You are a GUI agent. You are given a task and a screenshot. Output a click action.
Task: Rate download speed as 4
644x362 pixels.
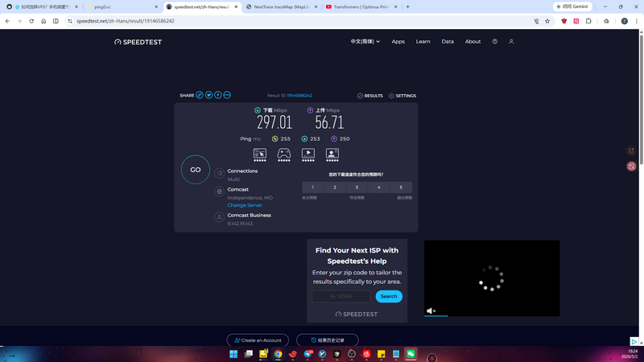point(378,187)
